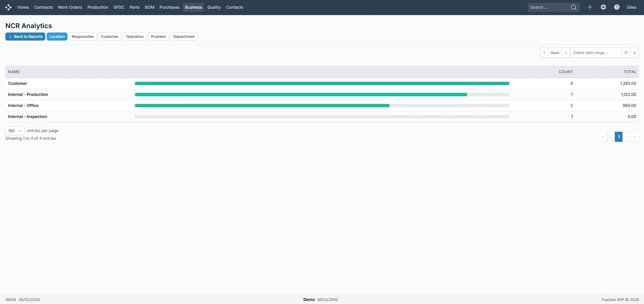Click Back to Reports button
The image size is (644, 304).
click(x=26, y=37)
